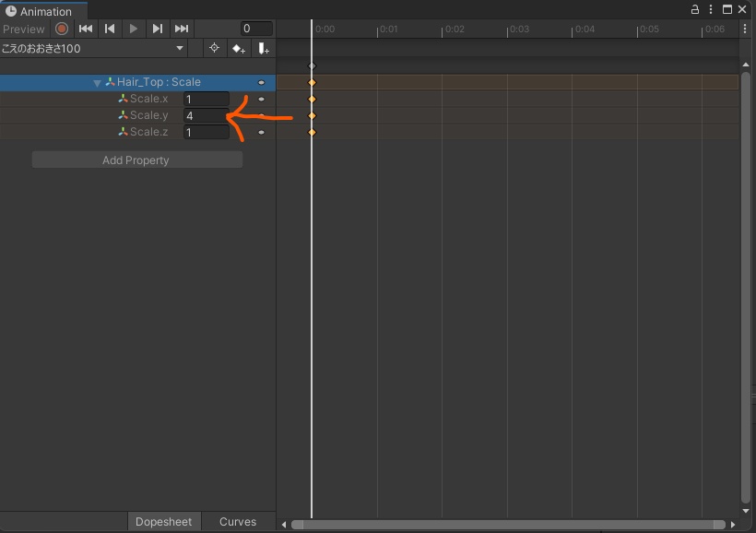This screenshot has height=533, width=756.
Task: Toggle filter by selection icon
Action: click(x=215, y=48)
